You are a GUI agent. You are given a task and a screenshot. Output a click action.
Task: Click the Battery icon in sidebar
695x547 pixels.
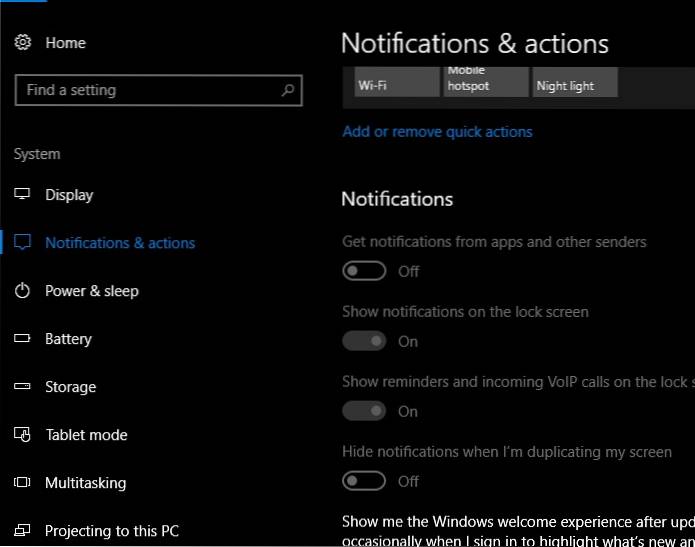[x=23, y=339]
